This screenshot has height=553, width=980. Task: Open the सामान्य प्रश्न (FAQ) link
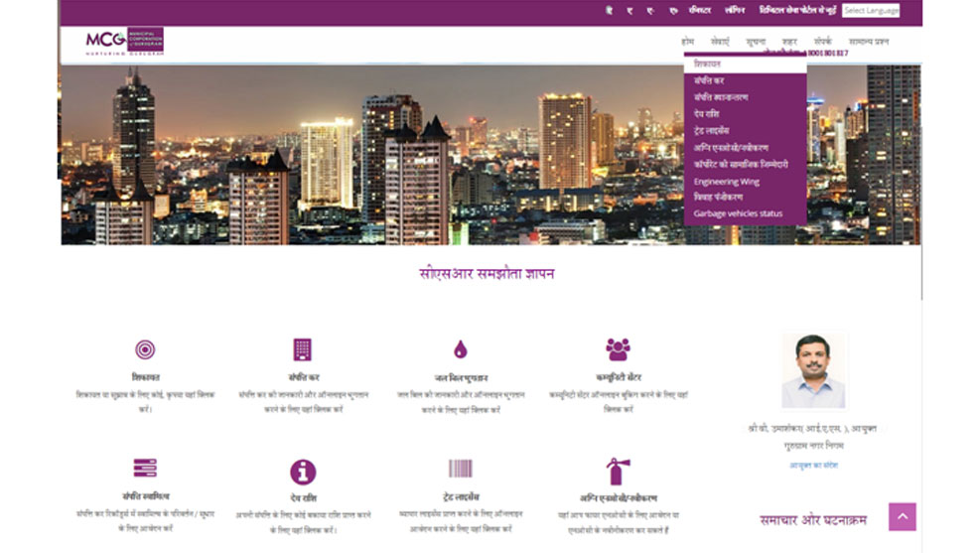[x=869, y=42]
